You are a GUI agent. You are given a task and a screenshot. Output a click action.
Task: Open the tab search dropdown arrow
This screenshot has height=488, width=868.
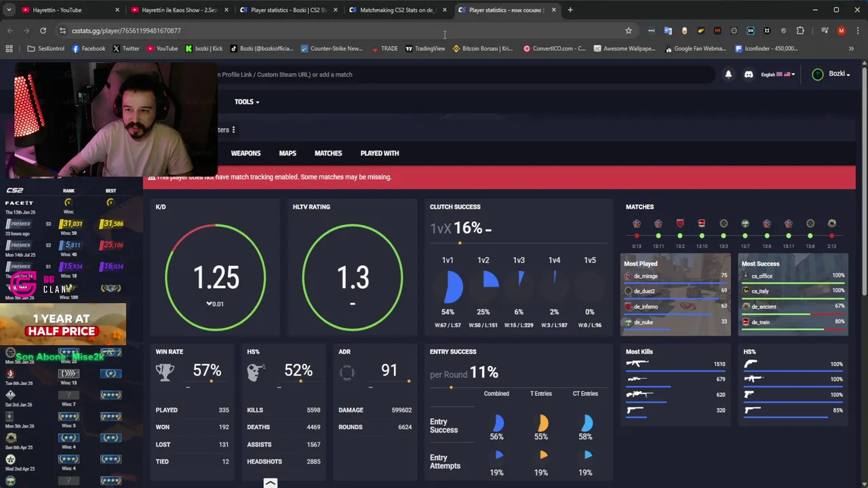9,10
